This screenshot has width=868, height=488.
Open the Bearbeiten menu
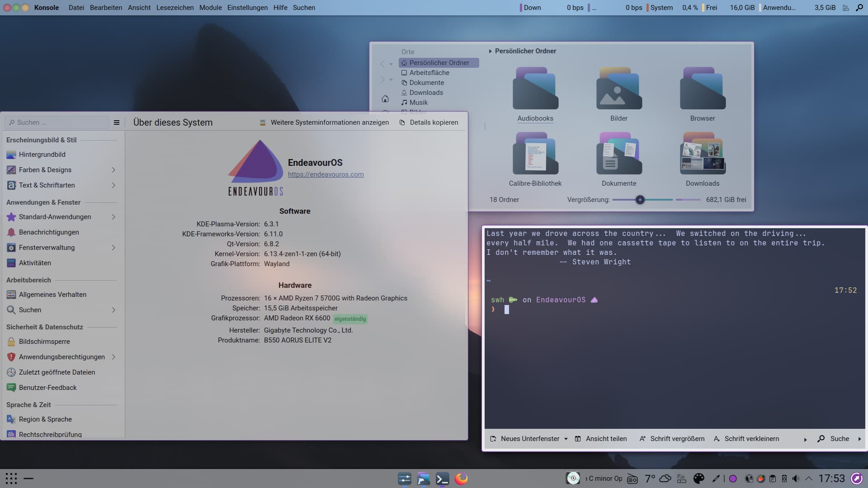(x=106, y=8)
